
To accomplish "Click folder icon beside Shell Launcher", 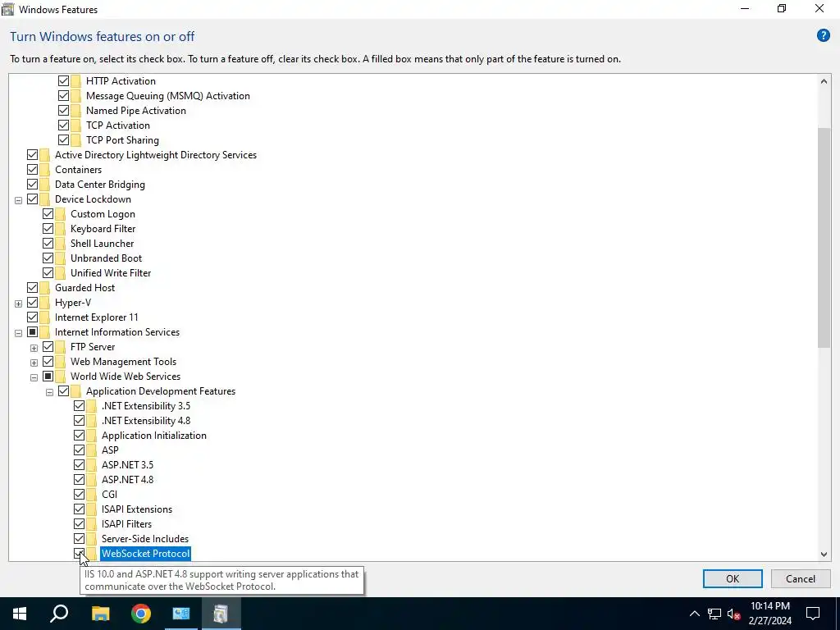I will pyautogui.click(x=61, y=244).
